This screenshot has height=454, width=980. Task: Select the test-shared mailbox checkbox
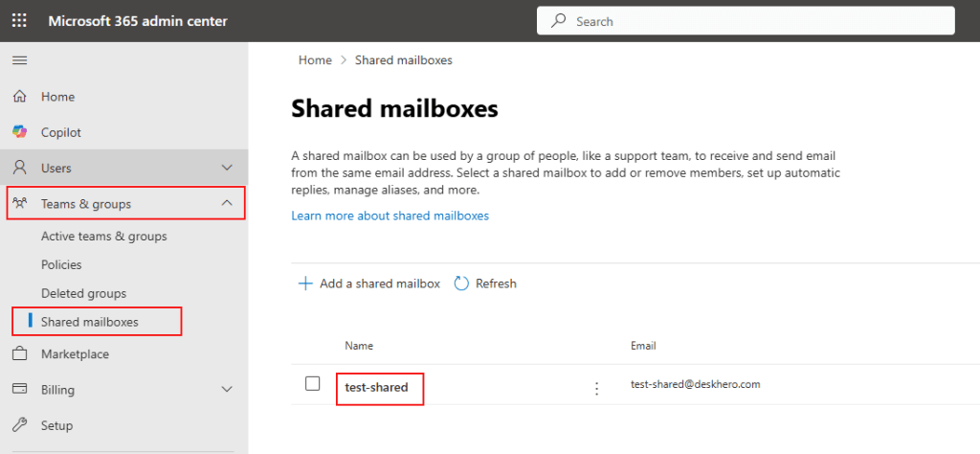tap(312, 384)
